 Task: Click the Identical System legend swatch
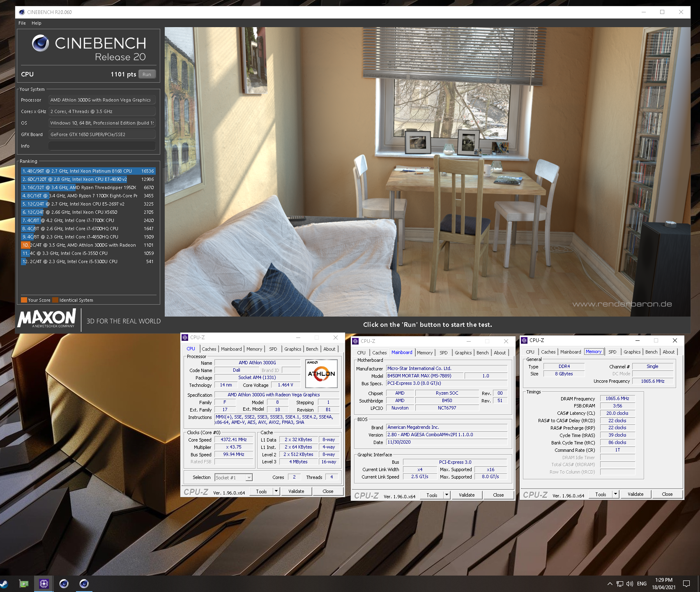pyautogui.click(x=55, y=300)
